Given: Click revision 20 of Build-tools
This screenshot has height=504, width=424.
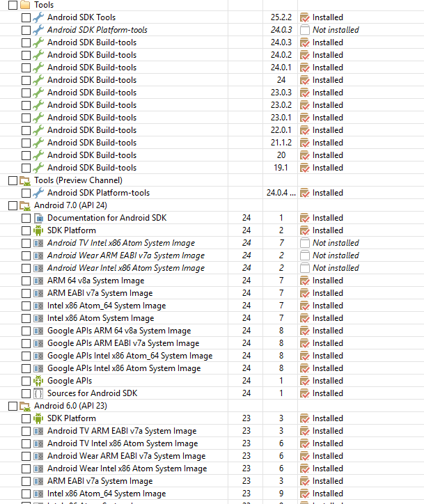Looking at the screenshot, I should [x=281, y=155].
